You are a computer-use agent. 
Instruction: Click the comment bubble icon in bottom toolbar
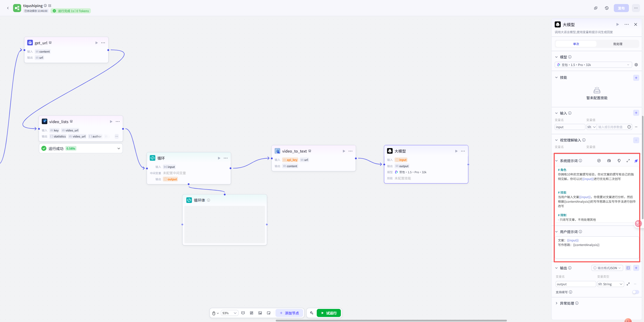[243, 313]
